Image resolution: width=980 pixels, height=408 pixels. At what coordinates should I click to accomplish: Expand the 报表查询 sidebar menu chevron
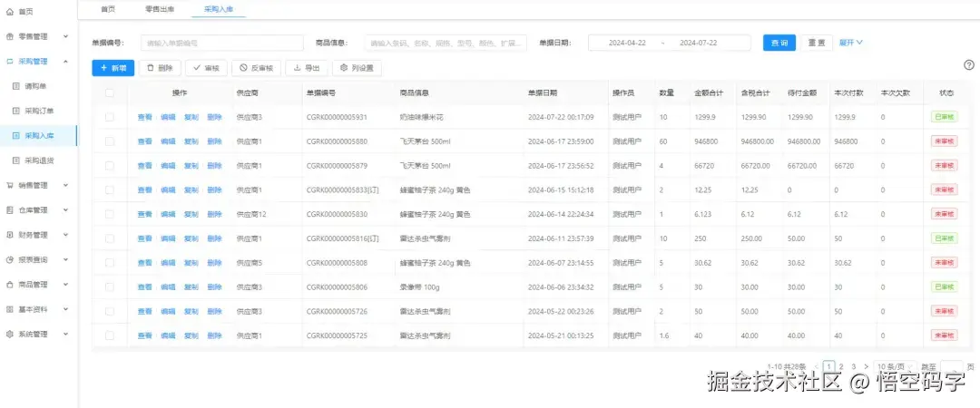(65, 260)
